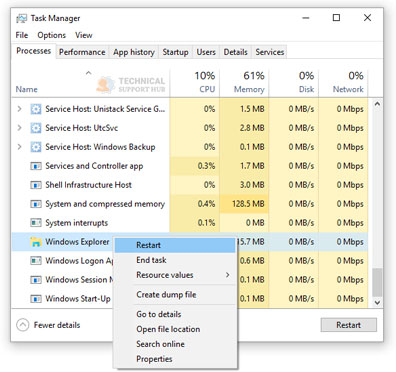Click the Fewer details circle arrow icon

pyautogui.click(x=23, y=325)
